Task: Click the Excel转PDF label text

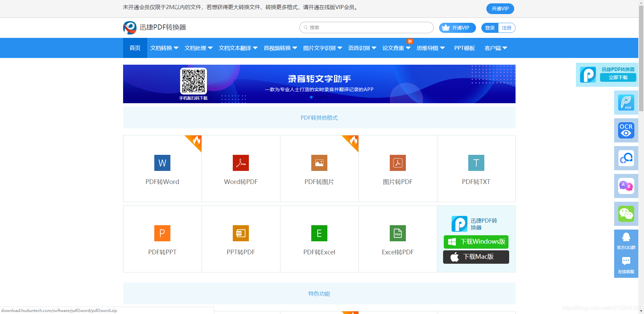Action: pyautogui.click(x=398, y=252)
